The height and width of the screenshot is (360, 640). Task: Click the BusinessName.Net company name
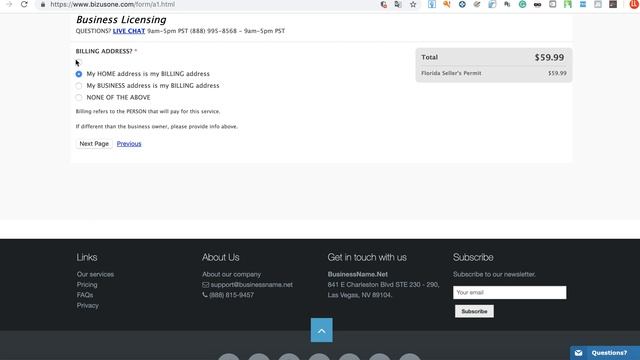point(358,274)
